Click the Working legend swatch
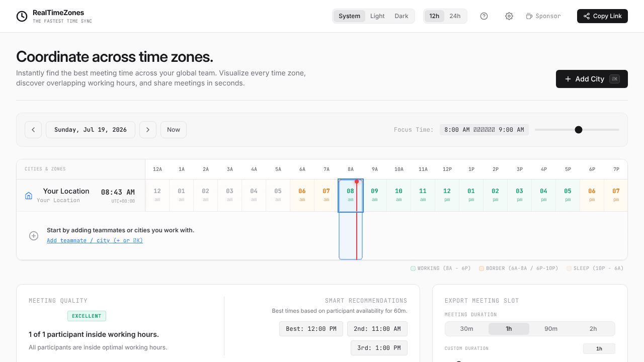644x362 pixels. pos(413,268)
